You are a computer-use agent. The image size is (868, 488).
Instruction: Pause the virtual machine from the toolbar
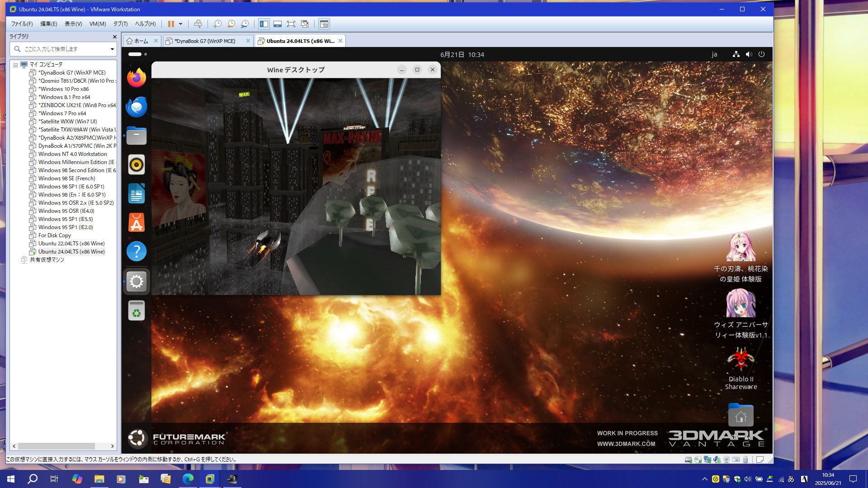point(171,24)
